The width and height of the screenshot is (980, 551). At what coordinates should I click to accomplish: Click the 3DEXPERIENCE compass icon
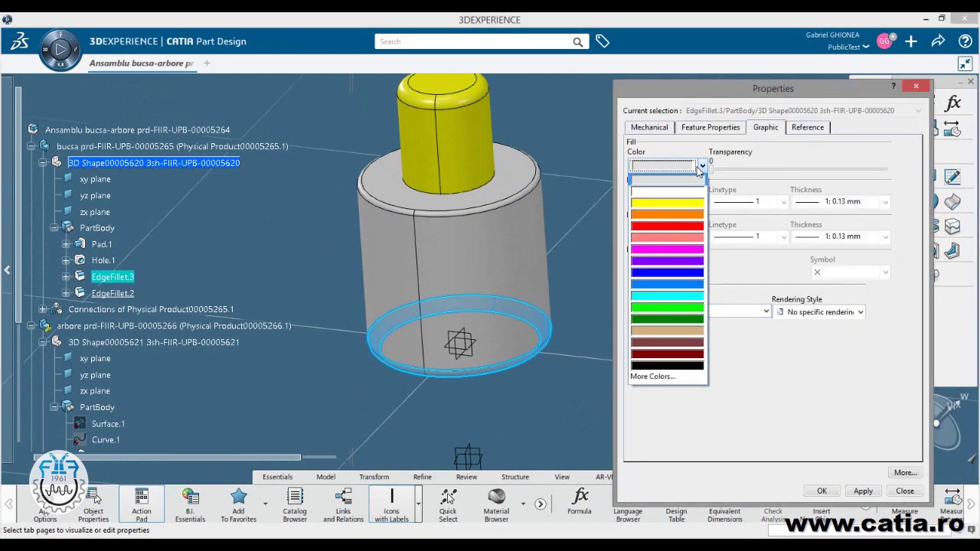[60, 51]
